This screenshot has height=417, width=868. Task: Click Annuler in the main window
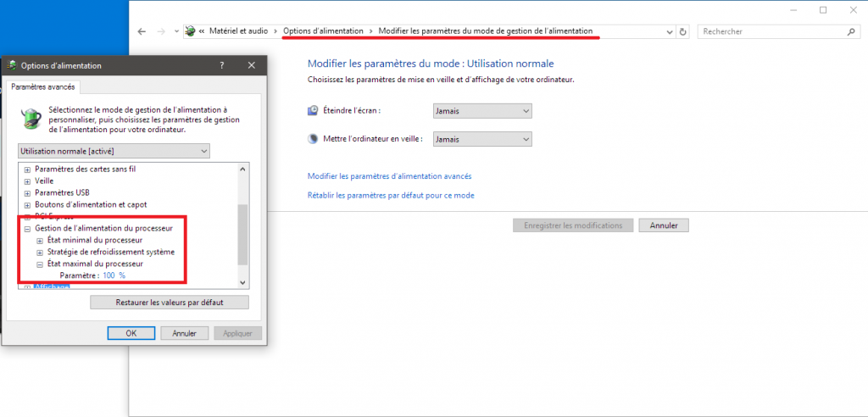tap(664, 225)
